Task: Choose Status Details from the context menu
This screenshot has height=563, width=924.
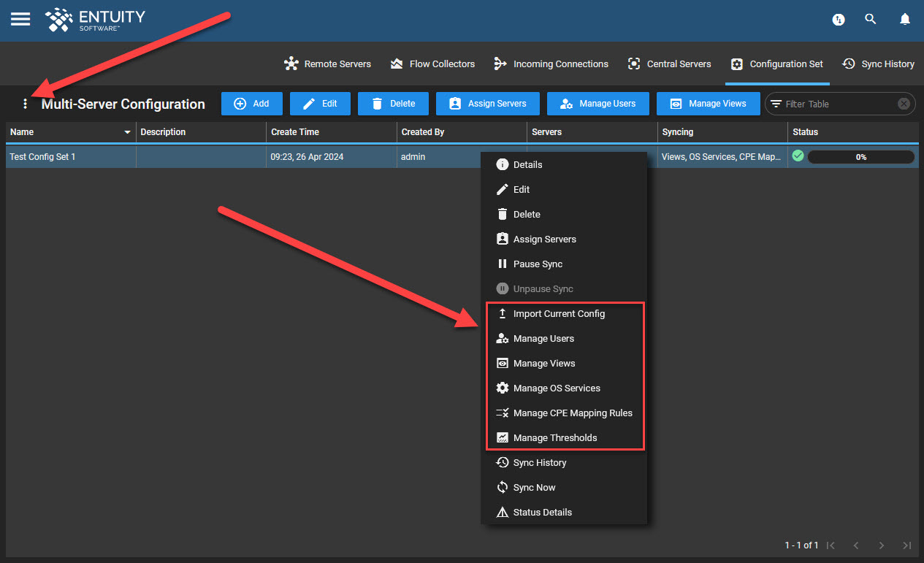Action: (x=564, y=512)
